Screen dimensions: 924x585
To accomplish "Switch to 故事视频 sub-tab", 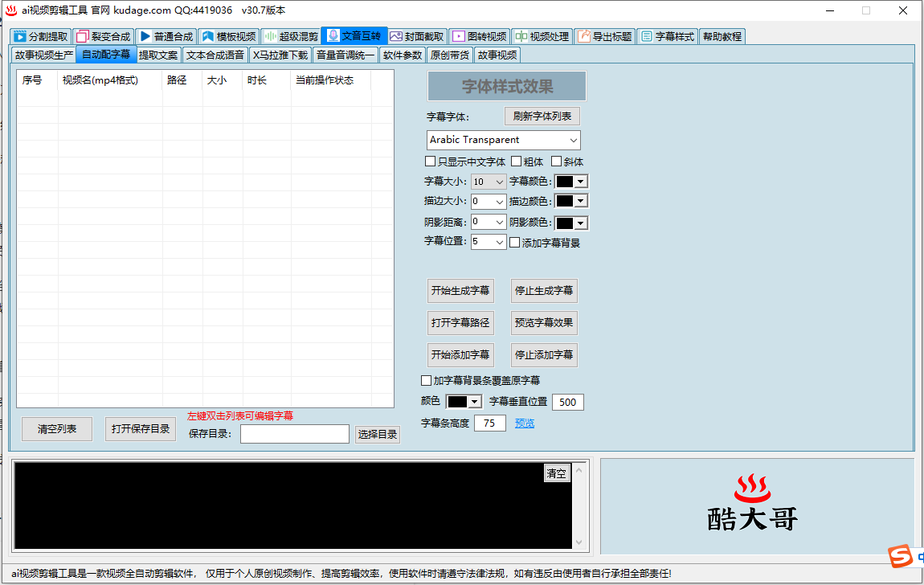I will (x=497, y=55).
